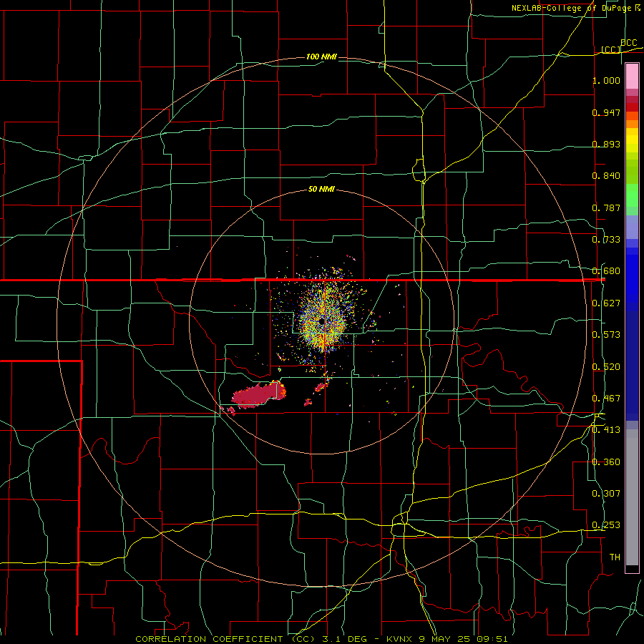This screenshot has width=644, height=644.
Task: Click the 0.840 scale value
Action: (x=606, y=176)
